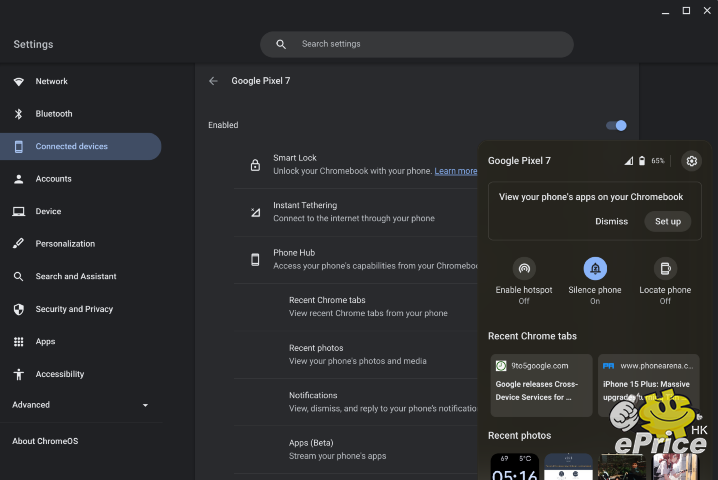Click the Phone Hub row title

pyautogui.click(x=294, y=253)
